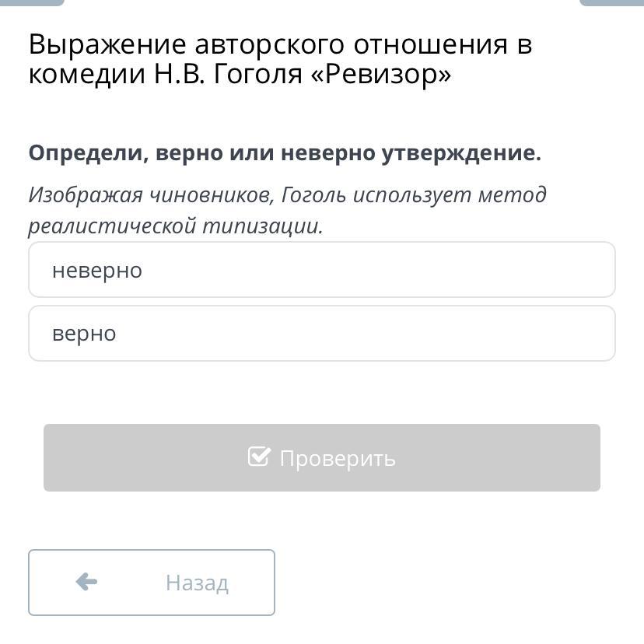Image resolution: width=644 pixels, height=644 pixels.
Task: Click the italic statement starting with "Изображая чиновников"
Action: [287, 210]
